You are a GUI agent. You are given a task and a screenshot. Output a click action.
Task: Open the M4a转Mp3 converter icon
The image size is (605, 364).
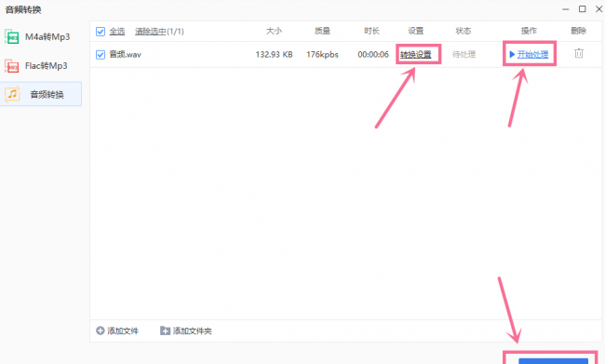coord(11,36)
